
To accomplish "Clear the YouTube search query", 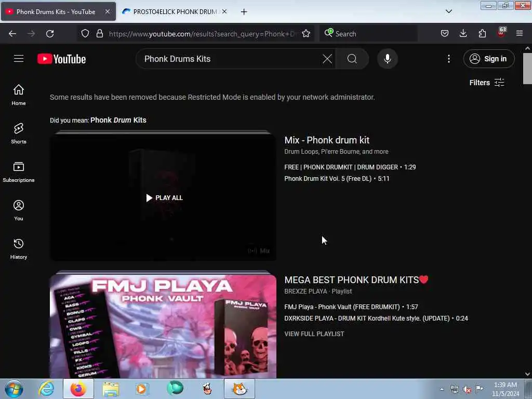I will pos(327,59).
